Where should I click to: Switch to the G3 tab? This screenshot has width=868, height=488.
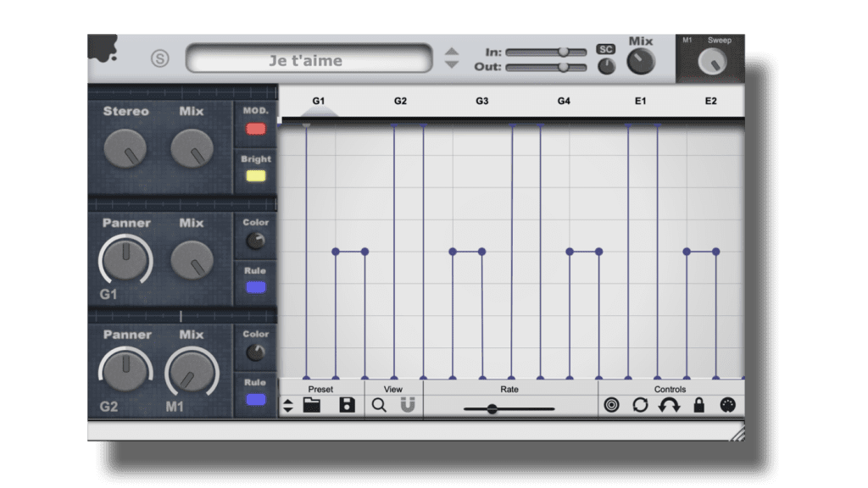pos(481,100)
